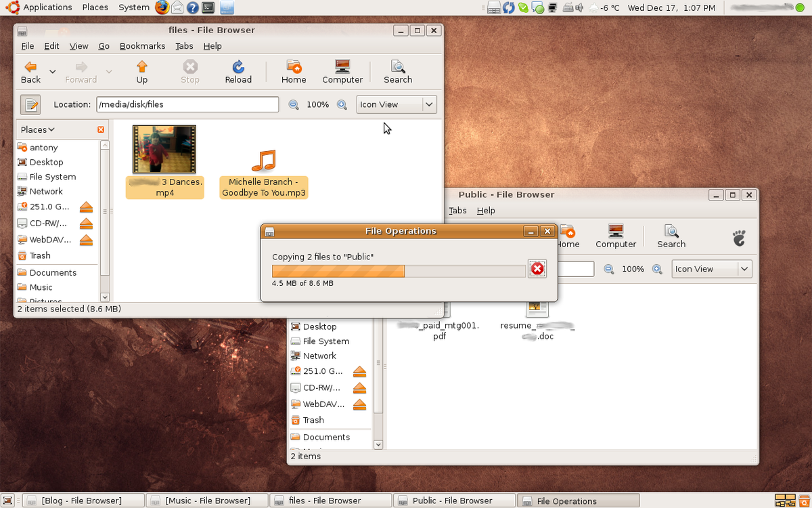The width and height of the screenshot is (812, 508).
Task: Eject the CD-RW drive from the sidebar
Action: tap(87, 223)
